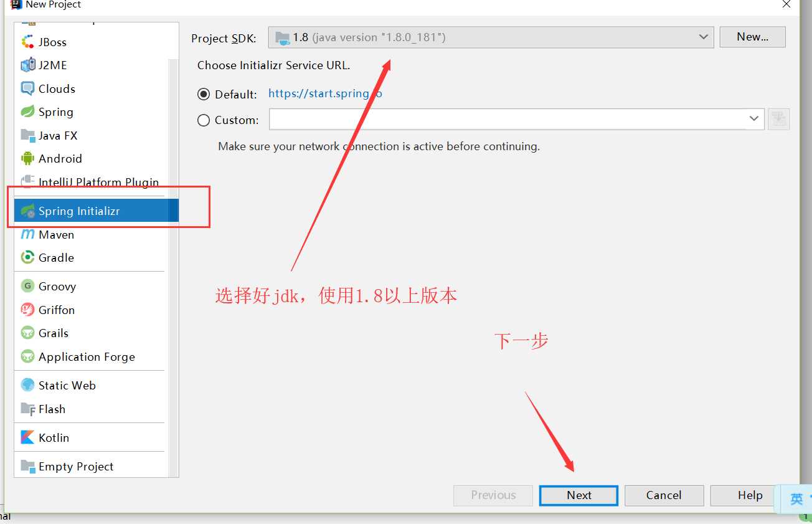812x524 pixels.
Task: Click the Maven m icon
Action: pos(27,235)
